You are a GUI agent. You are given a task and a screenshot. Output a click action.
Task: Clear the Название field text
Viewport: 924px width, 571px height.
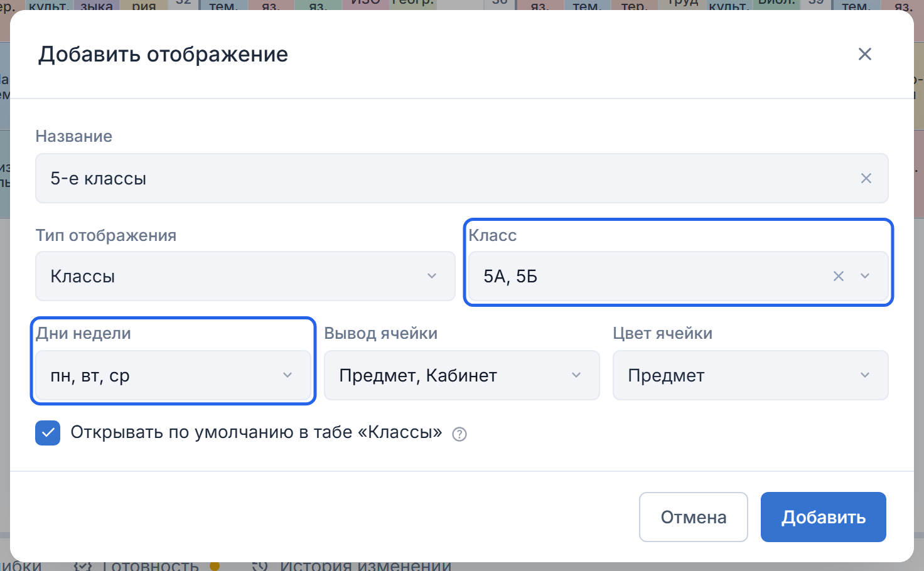point(866,178)
